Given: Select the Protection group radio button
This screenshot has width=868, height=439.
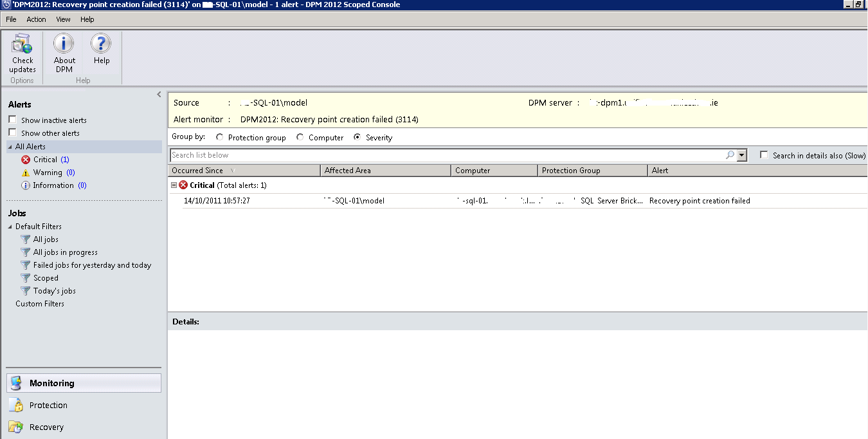Looking at the screenshot, I should [219, 136].
